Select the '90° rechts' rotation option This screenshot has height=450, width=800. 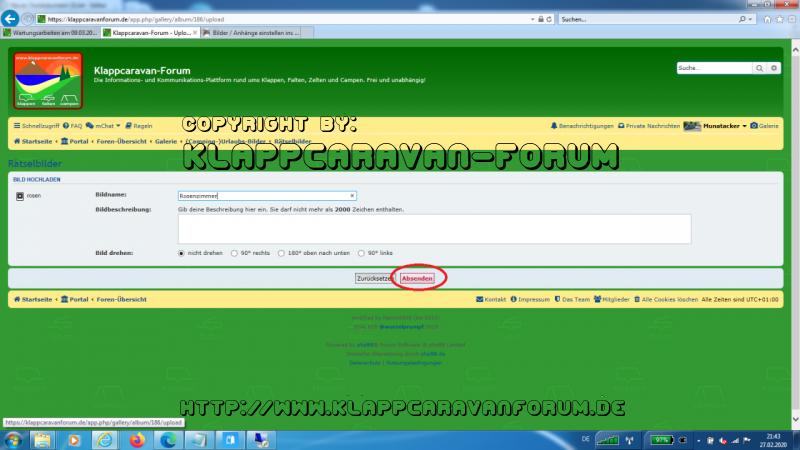coord(234,253)
